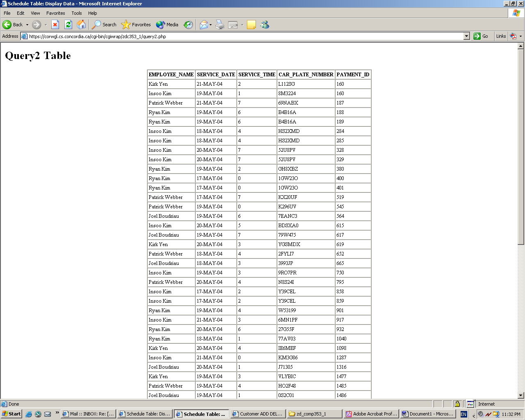Open the Search pane from toolbar
525x420 pixels.
point(104,25)
